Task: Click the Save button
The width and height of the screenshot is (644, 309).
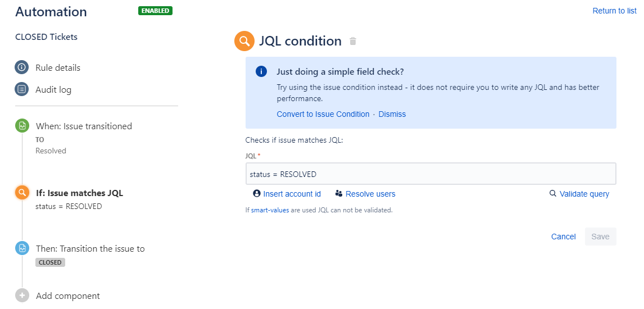Action: (x=601, y=237)
